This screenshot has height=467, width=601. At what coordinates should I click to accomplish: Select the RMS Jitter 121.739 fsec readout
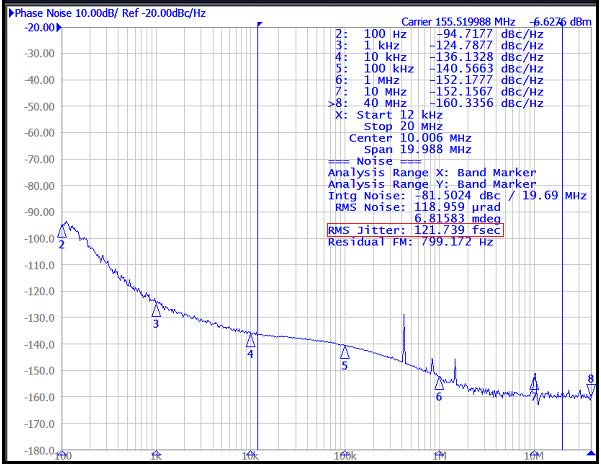(415, 230)
